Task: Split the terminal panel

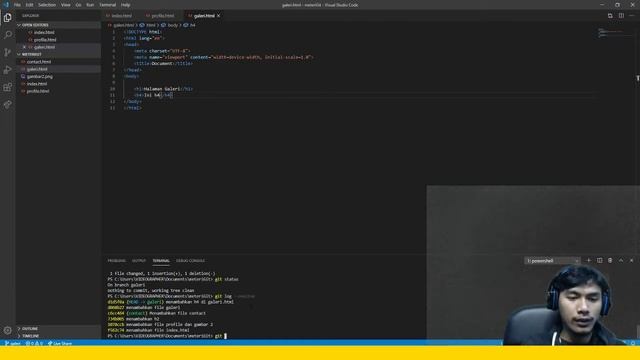Action: (x=600, y=260)
